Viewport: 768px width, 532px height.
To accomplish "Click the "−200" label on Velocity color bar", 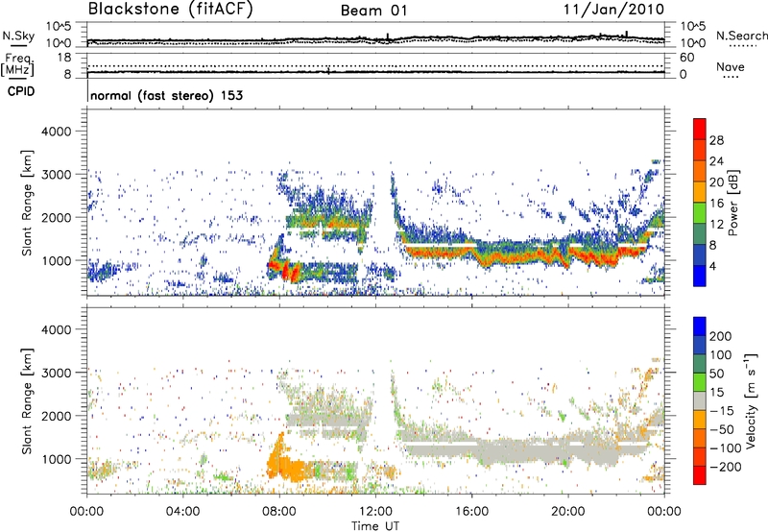I will 725,467.
